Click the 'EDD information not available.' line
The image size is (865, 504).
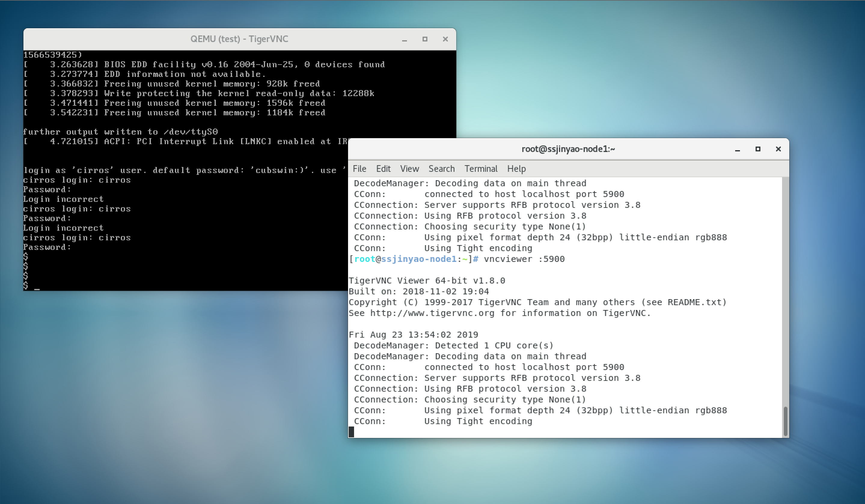tap(145, 74)
